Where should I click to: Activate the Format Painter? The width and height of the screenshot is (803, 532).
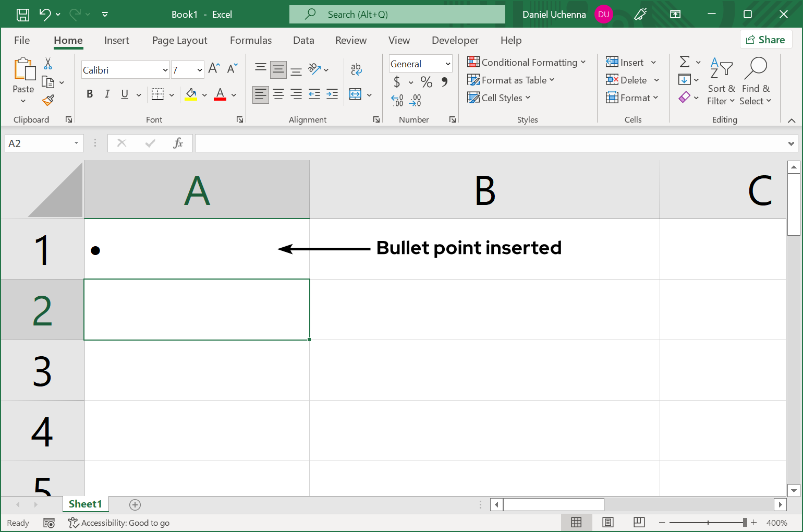48,100
